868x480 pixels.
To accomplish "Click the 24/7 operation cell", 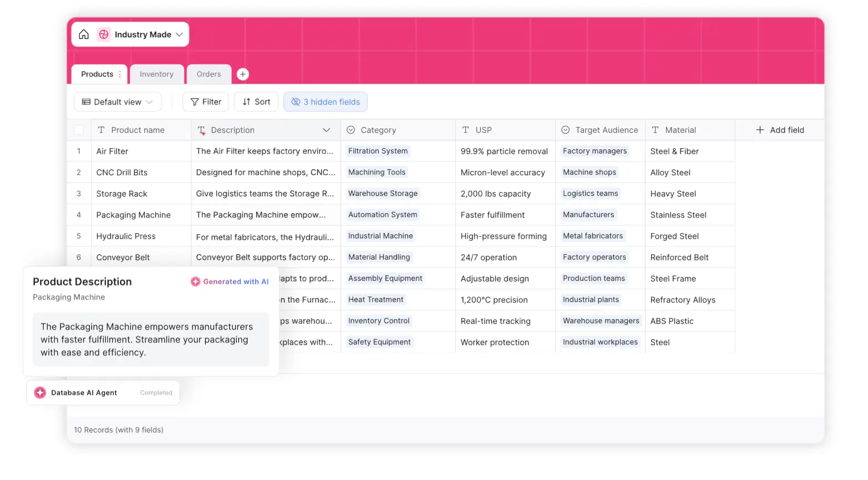I will tap(505, 257).
